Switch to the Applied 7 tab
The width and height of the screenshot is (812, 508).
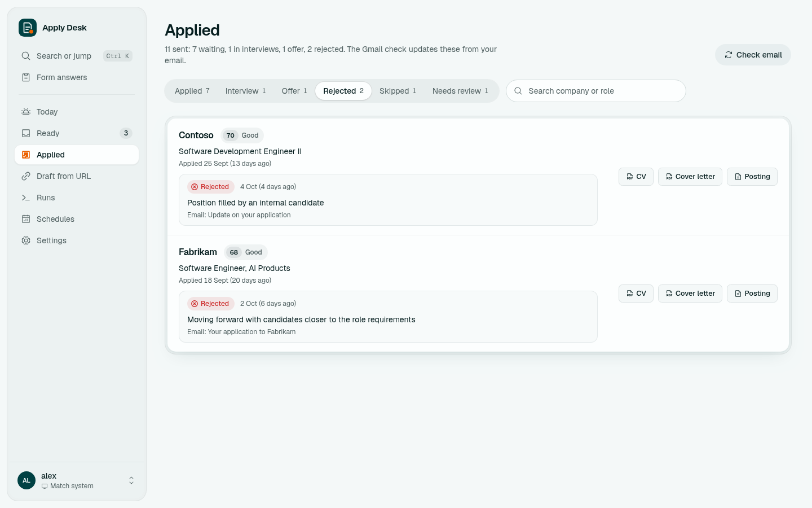[x=192, y=91]
